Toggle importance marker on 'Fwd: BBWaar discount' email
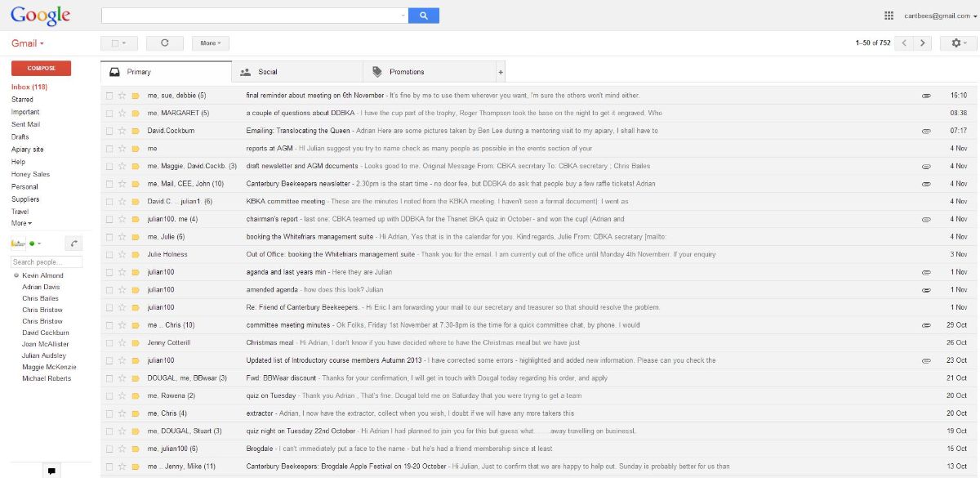Image resolution: width=980 pixels, height=478 pixels. point(136,377)
